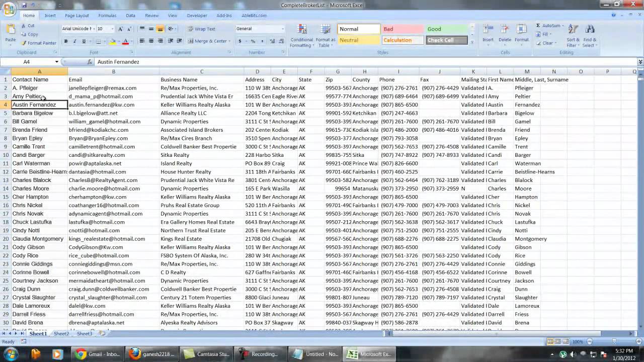Open the Font name dropdown

pyautogui.click(x=93, y=29)
